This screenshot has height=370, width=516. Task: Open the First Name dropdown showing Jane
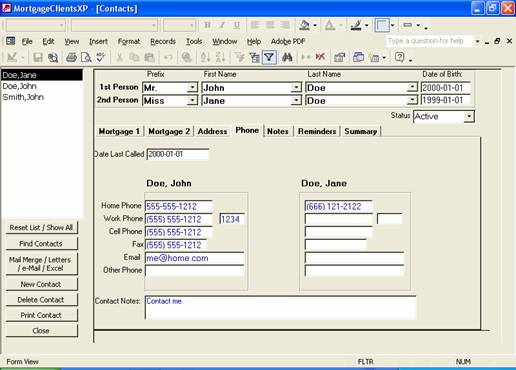296,100
